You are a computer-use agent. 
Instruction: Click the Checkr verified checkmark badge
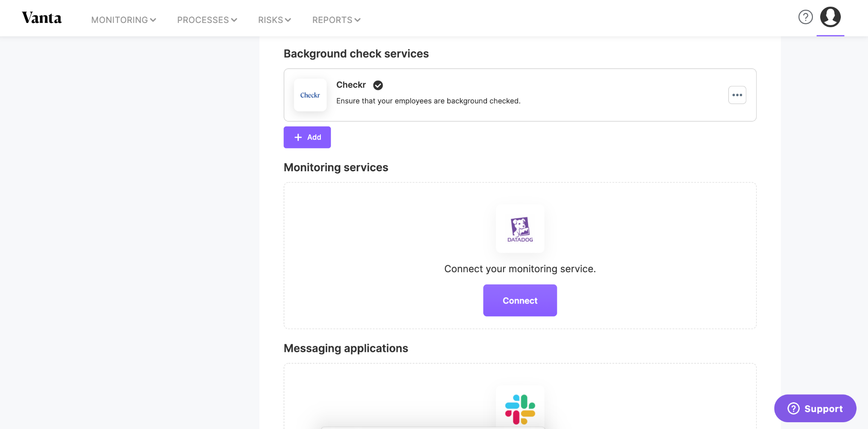(378, 85)
